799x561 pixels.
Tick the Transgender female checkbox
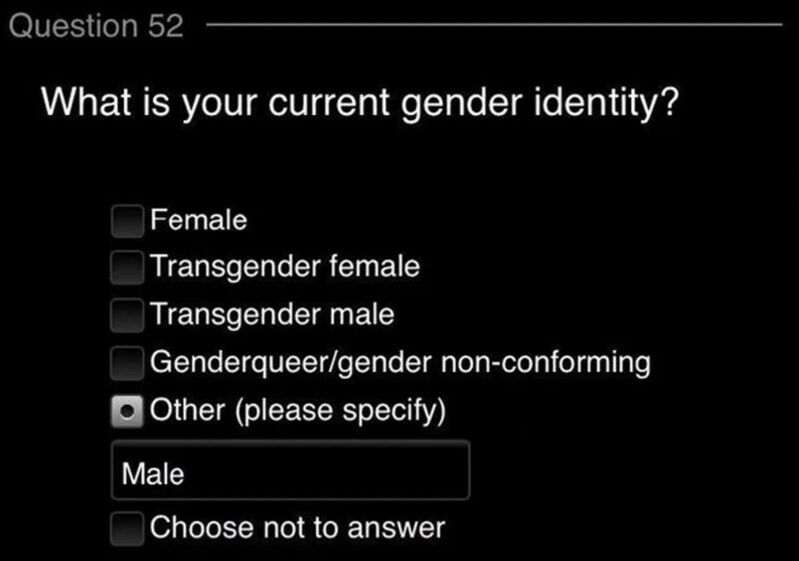pyautogui.click(x=127, y=267)
